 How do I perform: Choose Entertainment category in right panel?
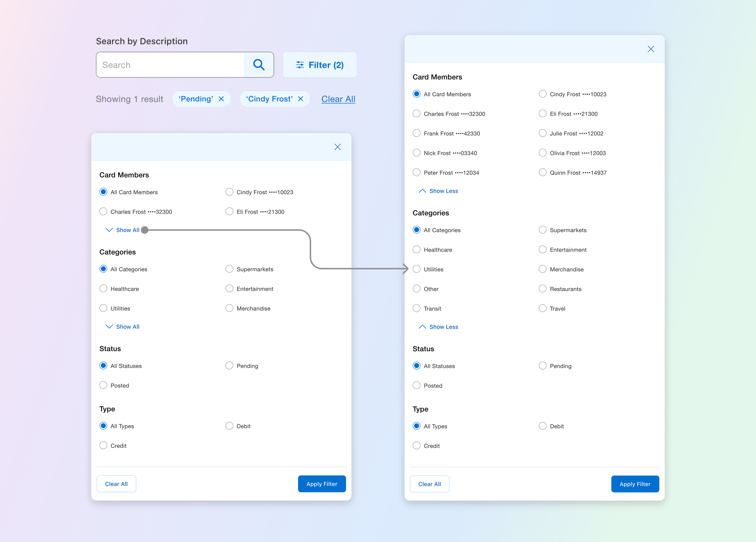(543, 250)
